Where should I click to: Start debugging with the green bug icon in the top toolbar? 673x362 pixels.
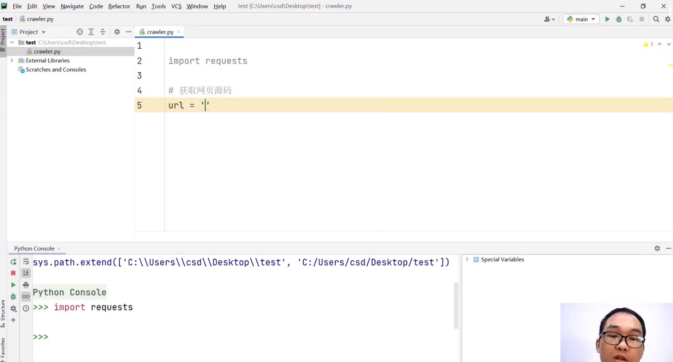tap(618, 19)
